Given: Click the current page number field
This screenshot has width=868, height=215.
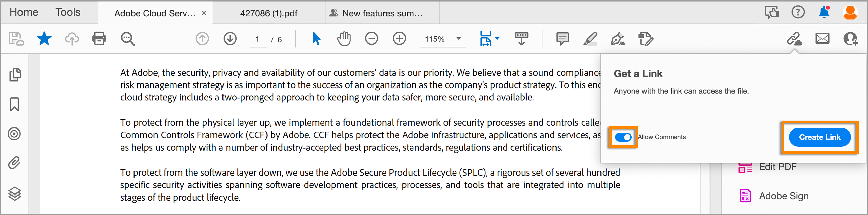Looking at the screenshot, I should click(x=258, y=39).
